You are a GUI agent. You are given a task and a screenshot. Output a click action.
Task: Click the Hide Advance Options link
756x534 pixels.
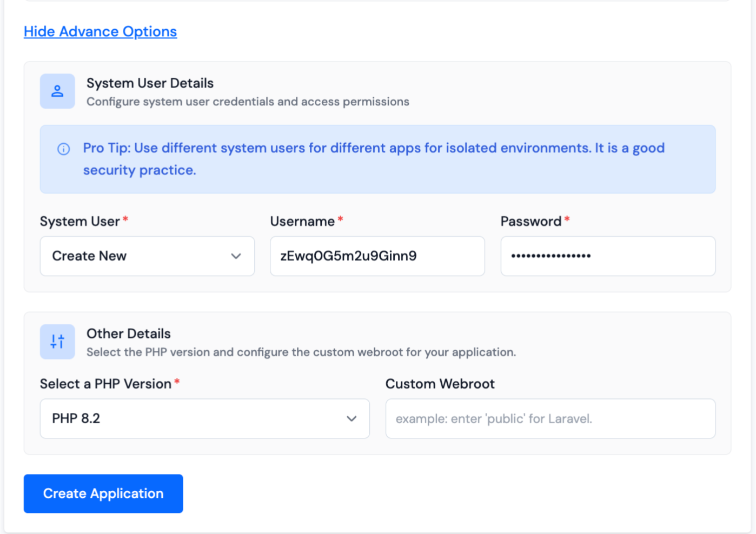click(100, 31)
